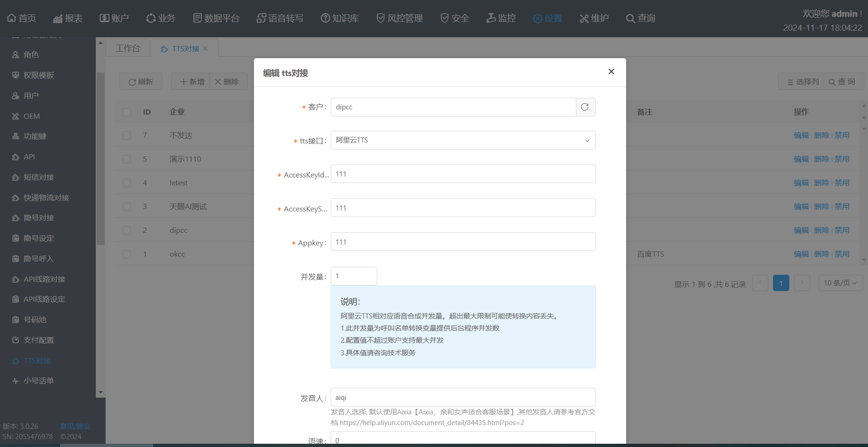Toggle the select-all checkbox in the table header
This screenshot has height=447, width=868.
[x=127, y=112]
